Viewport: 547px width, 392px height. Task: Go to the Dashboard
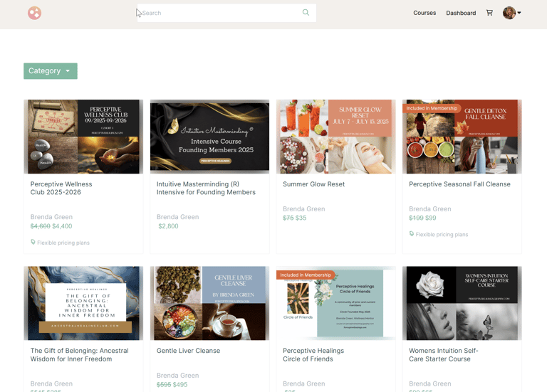(461, 13)
